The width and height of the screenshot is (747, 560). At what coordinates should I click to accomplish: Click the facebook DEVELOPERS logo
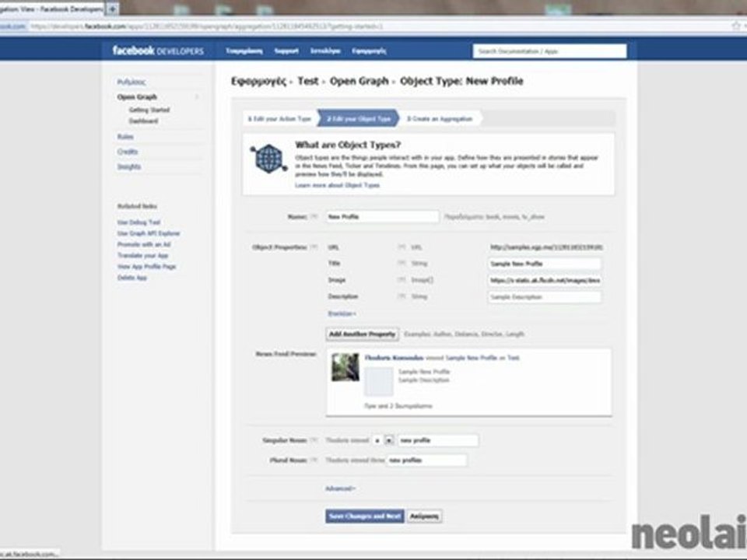click(158, 51)
